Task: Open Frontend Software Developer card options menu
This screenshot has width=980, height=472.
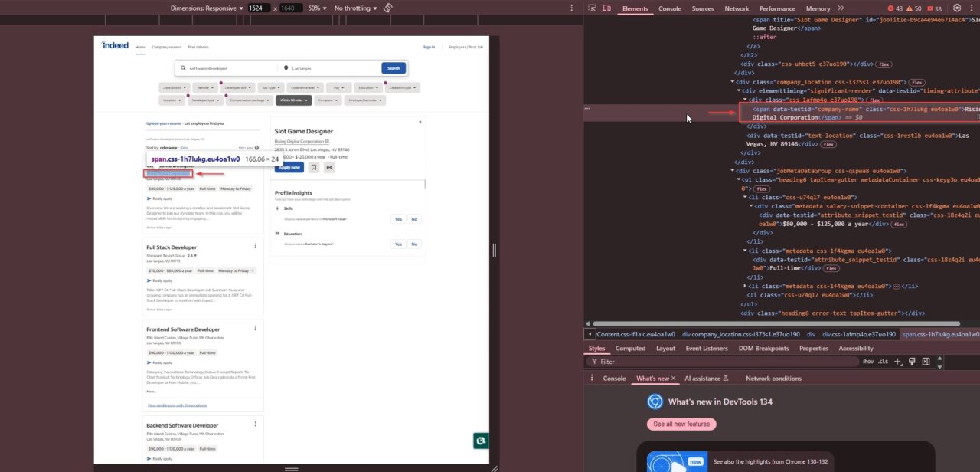Action: point(256,328)
